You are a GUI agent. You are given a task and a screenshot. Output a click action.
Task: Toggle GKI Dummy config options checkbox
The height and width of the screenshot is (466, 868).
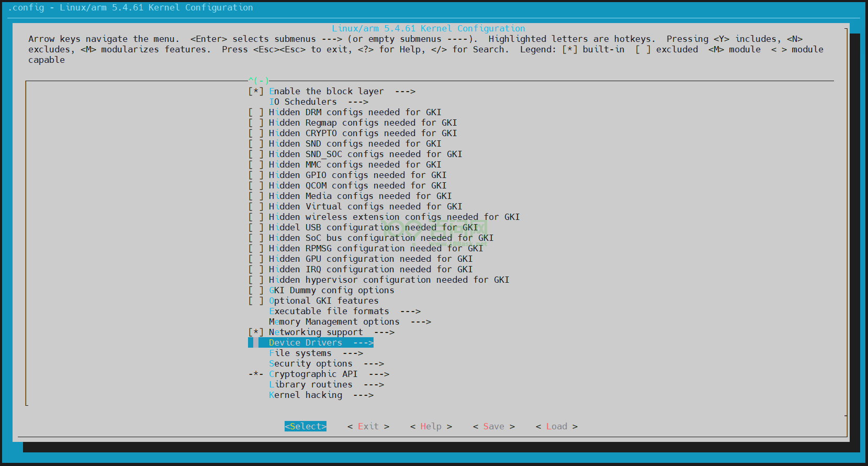pyautogui.click(x=256, y=290)
